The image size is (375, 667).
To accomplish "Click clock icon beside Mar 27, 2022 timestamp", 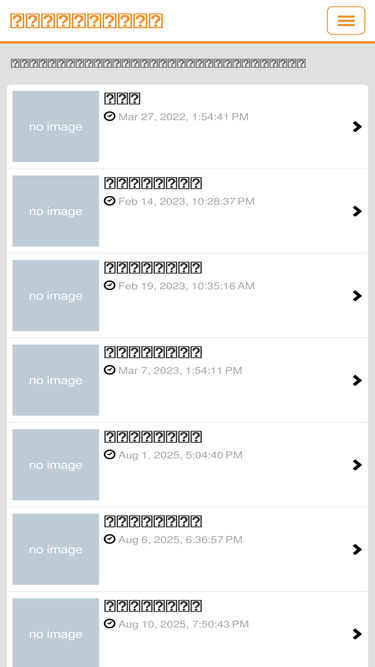I will 110,116.
